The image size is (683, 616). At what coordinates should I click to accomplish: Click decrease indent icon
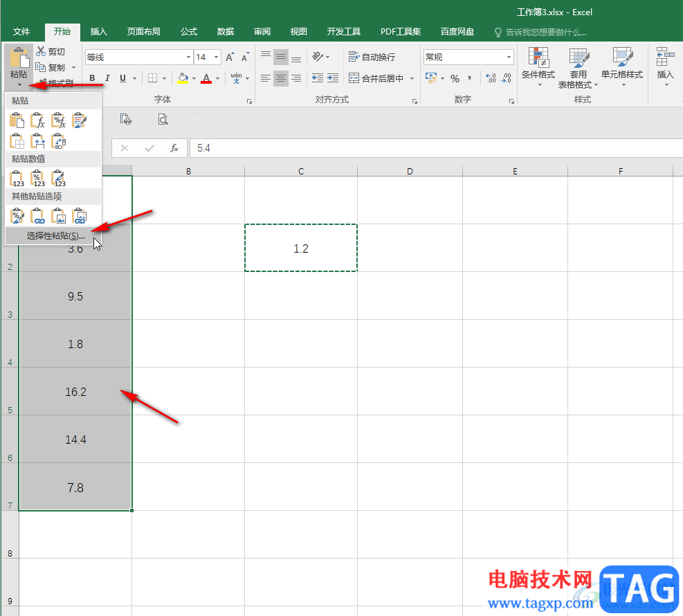[x=318, y=78]
